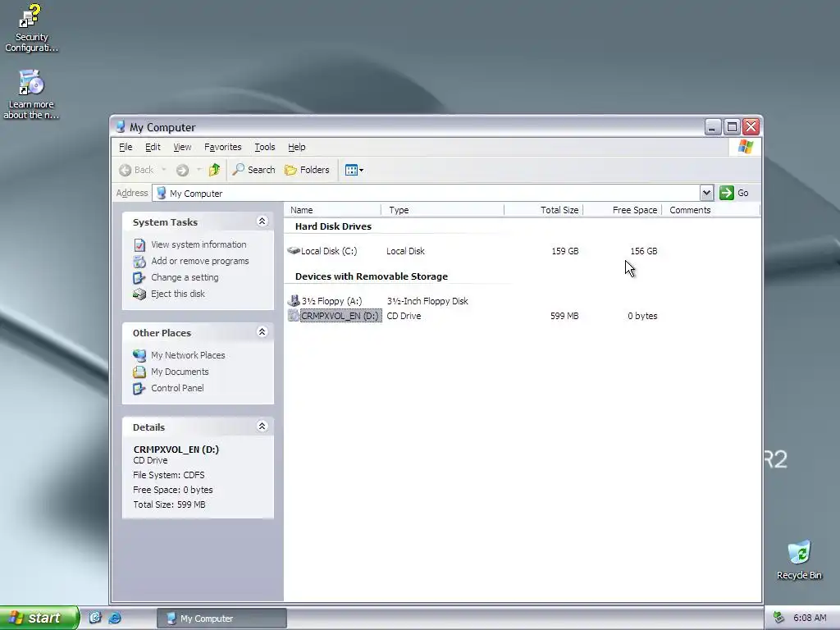Click Eject this disk link
840x630 pixels.
click(x=178, y=294)
